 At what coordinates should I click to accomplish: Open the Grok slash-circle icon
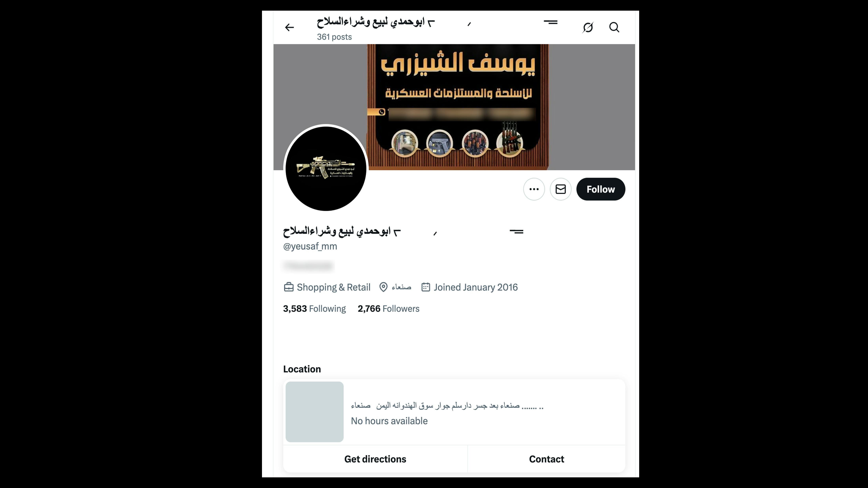tap(588, 27)
